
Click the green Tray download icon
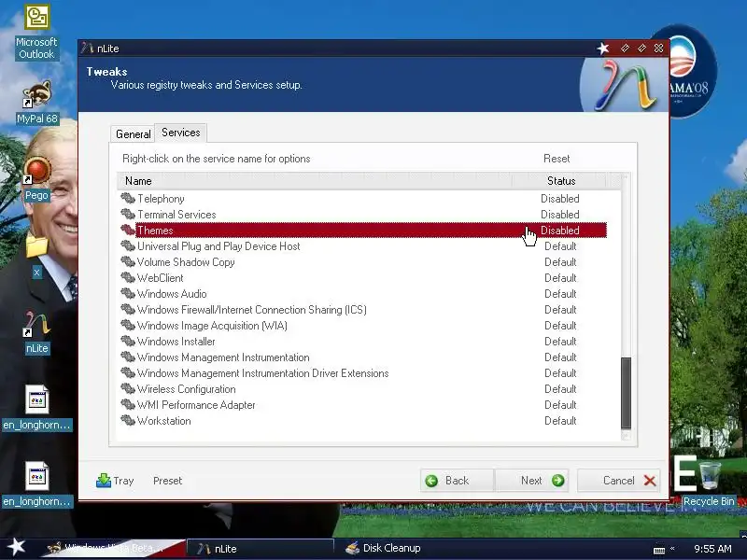point(103,480)
